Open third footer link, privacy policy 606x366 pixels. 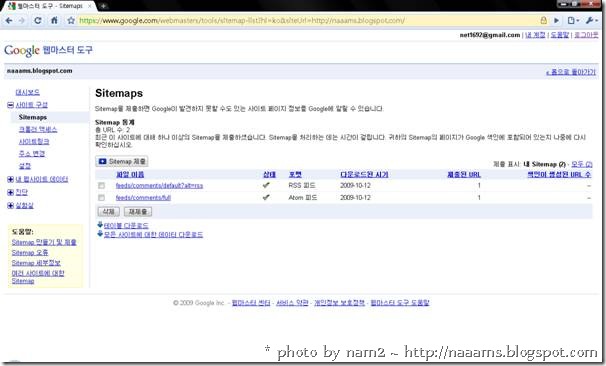[x=339, y=303]
